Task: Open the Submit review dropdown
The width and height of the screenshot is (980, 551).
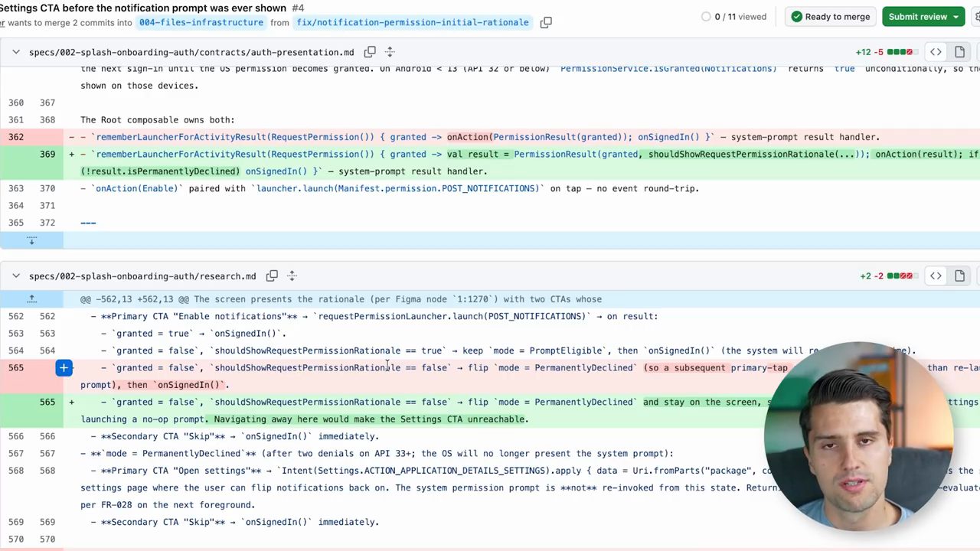Action: coord(923,17)
